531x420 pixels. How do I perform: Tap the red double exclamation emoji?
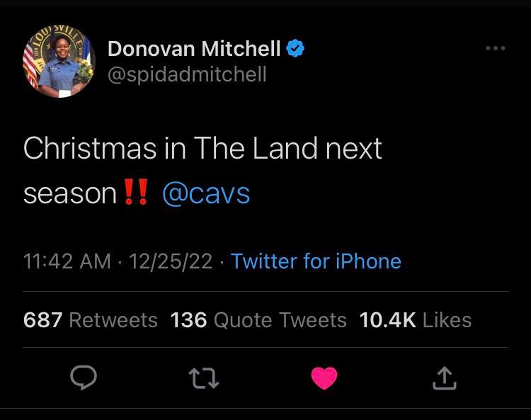click(135, 193)
